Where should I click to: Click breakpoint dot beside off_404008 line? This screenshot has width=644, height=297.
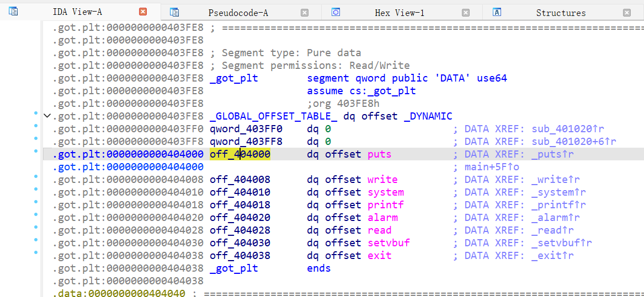point(36,177)
